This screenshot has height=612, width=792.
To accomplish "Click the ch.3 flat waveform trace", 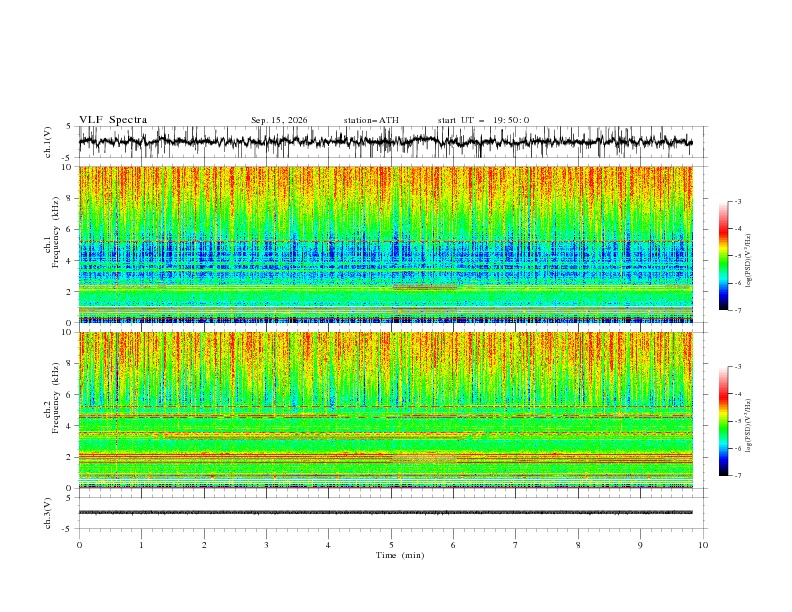I will click(385, 512).
